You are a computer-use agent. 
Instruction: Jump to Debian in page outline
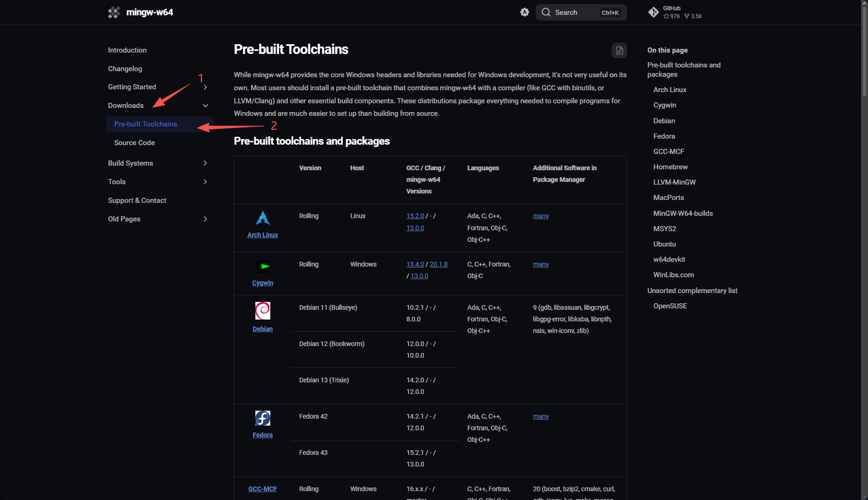tap(664, 121)
